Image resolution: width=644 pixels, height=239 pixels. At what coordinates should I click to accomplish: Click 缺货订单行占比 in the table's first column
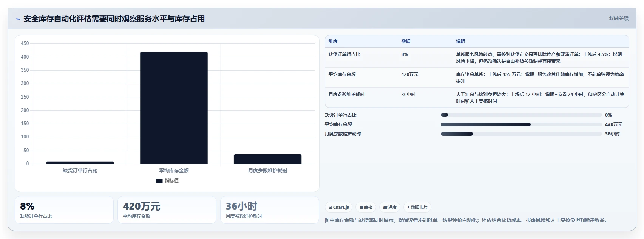344,54
